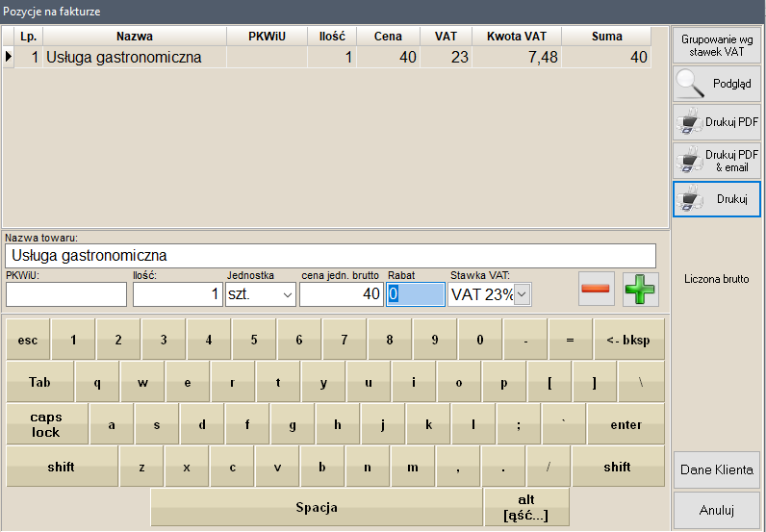The width and height of the screenshot is (766, 532).
Task: Click Anuluj to cancel
Action: pos(717,511)
